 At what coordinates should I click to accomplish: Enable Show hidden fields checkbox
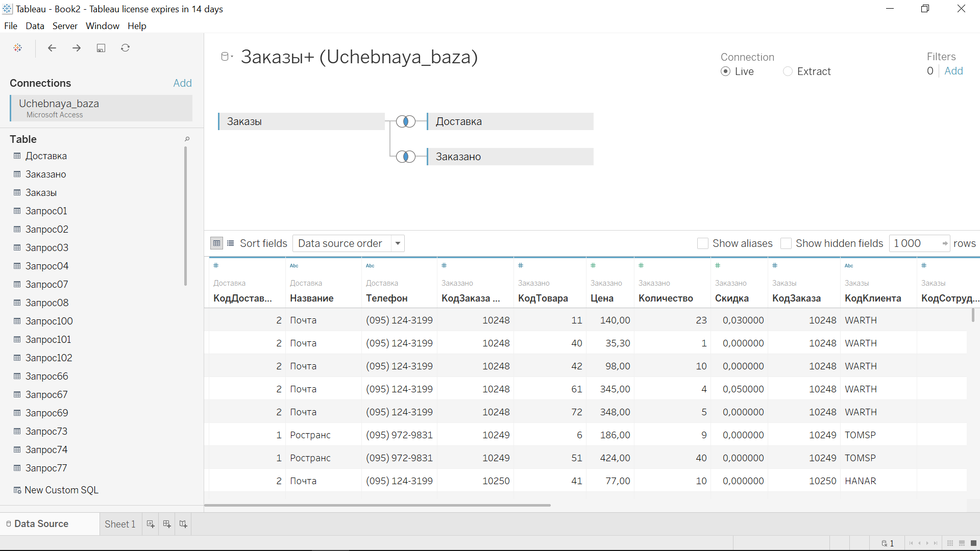pyautogui.click(x=786, y=243)
